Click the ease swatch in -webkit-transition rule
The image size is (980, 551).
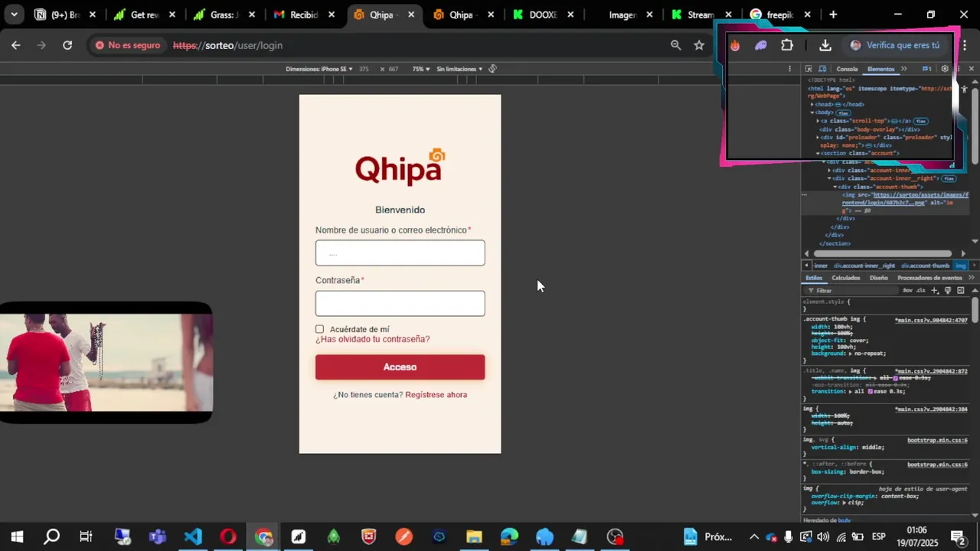(894, 377)
